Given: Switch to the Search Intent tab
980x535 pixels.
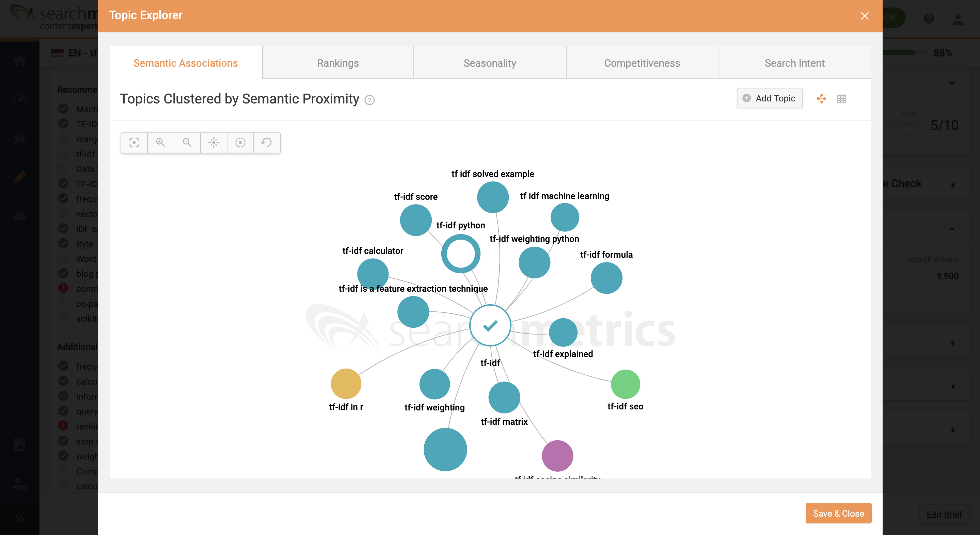Looking at the screenshot, I should tap(794, 63).
